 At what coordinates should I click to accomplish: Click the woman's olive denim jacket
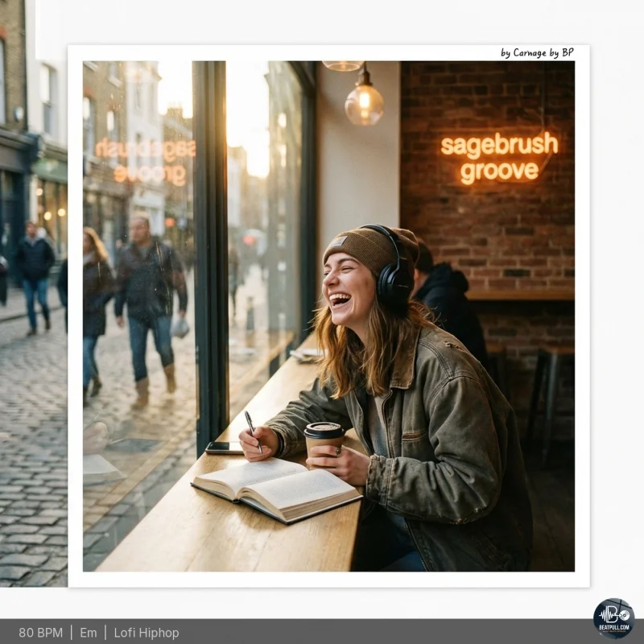[451, 451]
